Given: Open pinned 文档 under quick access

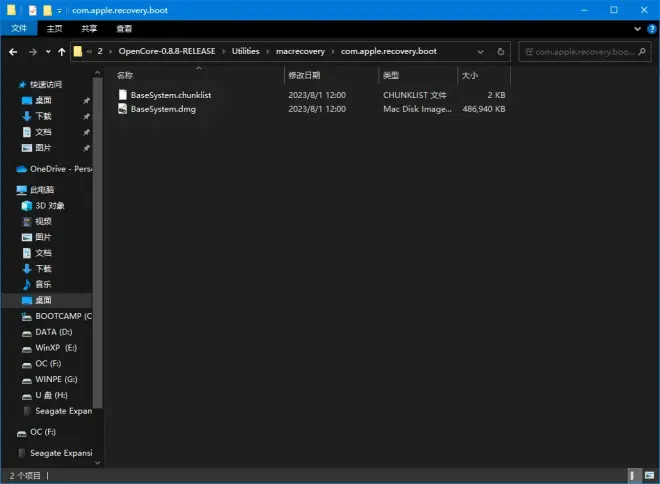Looking at the screenshot, I should [43, 132].
